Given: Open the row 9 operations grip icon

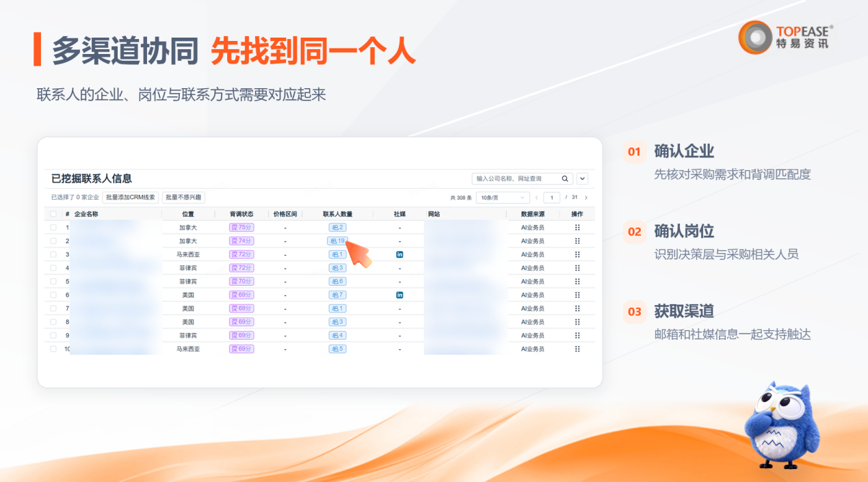Looking at the screenshot, I should [x=577, y=335].
